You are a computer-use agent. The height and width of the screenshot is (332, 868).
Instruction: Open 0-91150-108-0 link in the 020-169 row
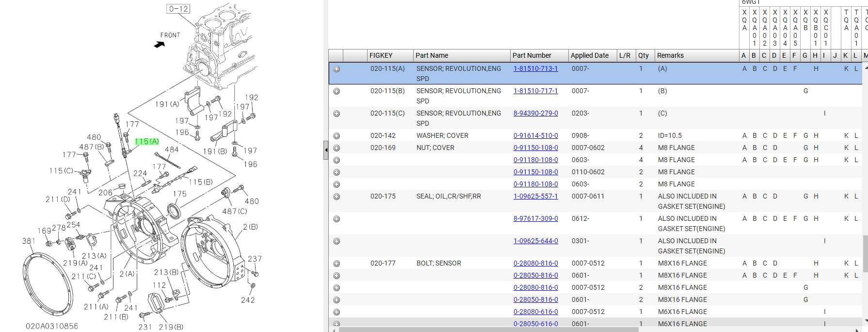point(535,148)
